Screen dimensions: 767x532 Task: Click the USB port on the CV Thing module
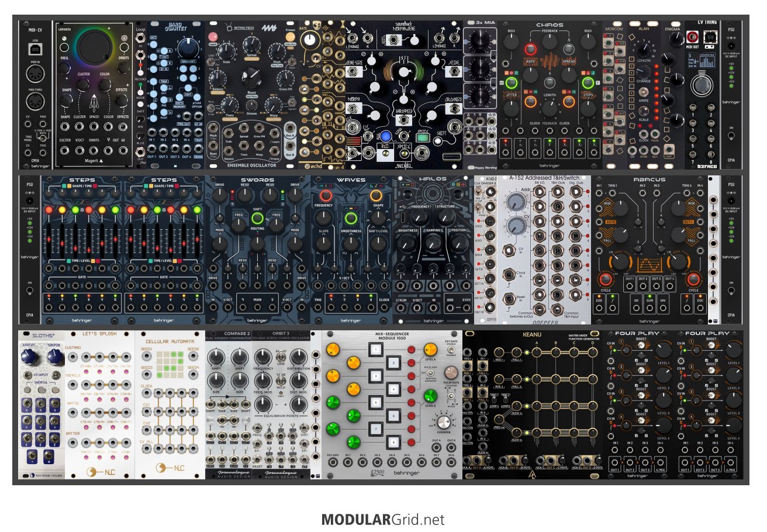point(711,38)
